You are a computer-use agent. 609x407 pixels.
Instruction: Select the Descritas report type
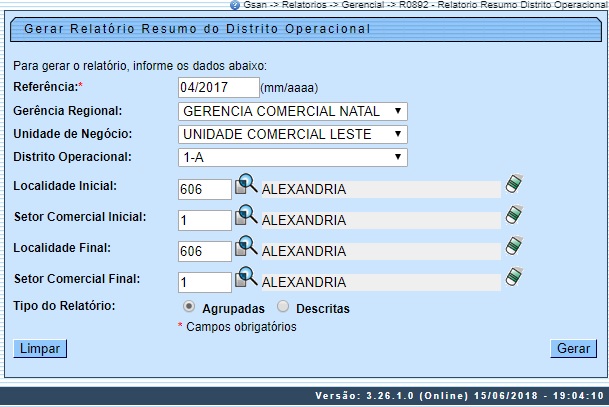click(283, 308)
